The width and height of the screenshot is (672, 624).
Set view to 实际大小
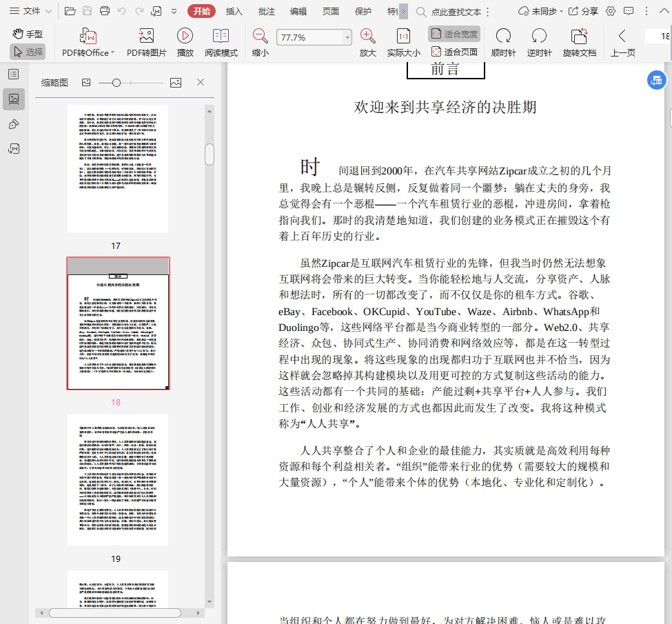[403, 37]
